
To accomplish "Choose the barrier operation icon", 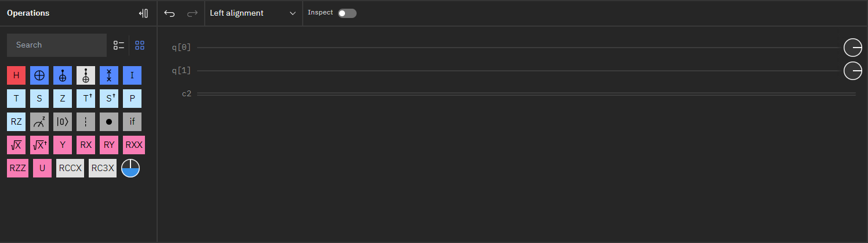I will tap(86, 122).
